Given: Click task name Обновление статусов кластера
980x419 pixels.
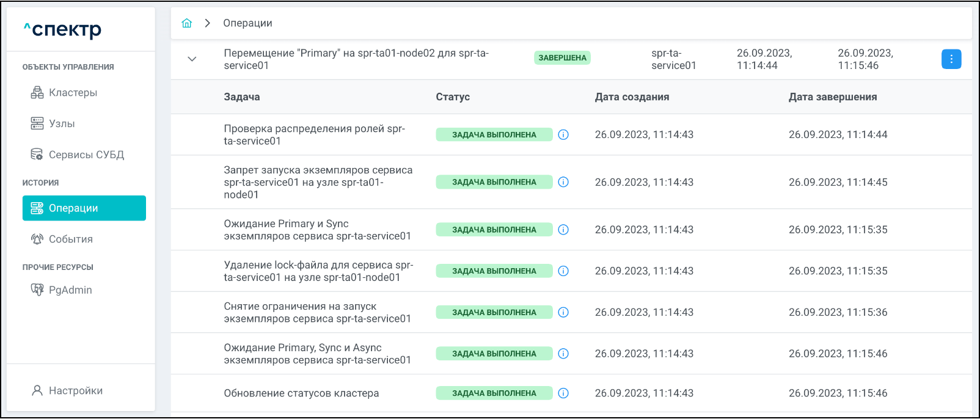Looking at the screenshot, I should [301, 393].
